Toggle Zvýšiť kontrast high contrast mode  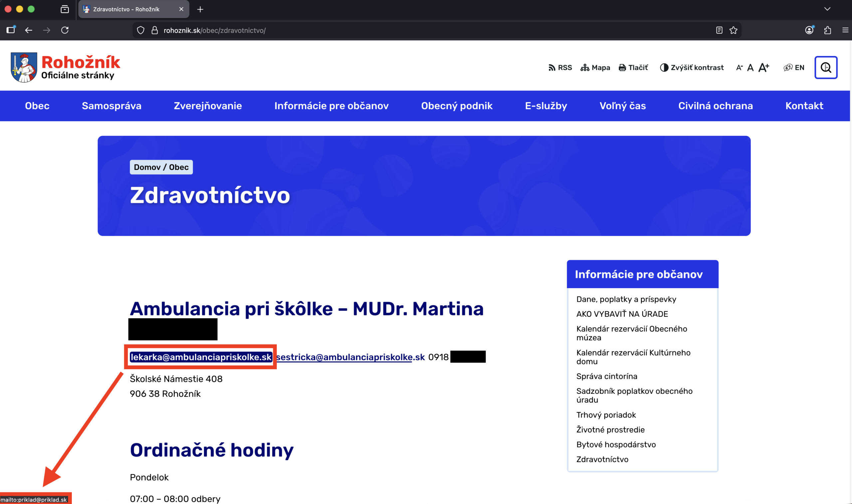pyautogui.click(x=691, y=68)
